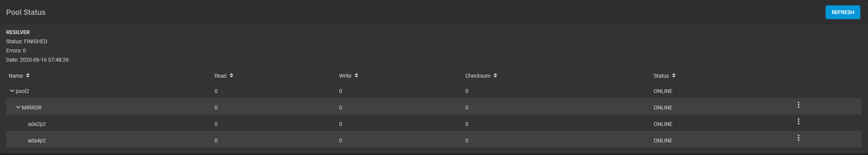Sort by Checksum column arrows
The height and width of the screenshot is (155, 868).
coord(495,76)
